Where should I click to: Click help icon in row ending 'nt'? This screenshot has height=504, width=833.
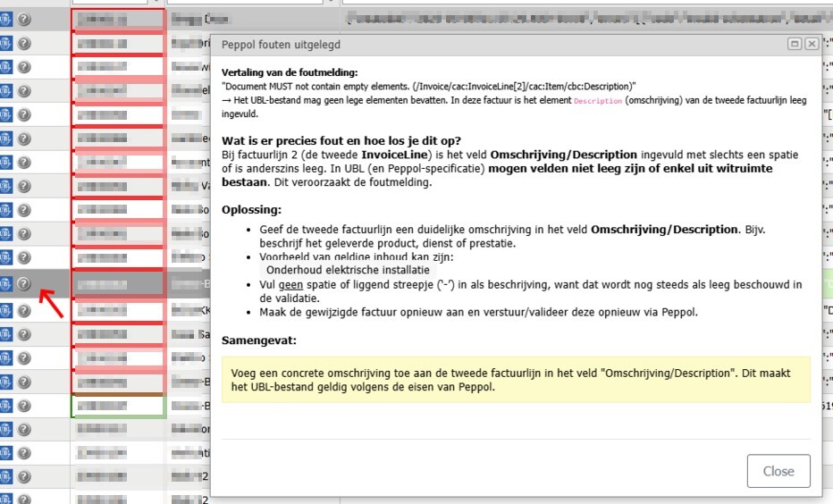[x=24, y=162]
